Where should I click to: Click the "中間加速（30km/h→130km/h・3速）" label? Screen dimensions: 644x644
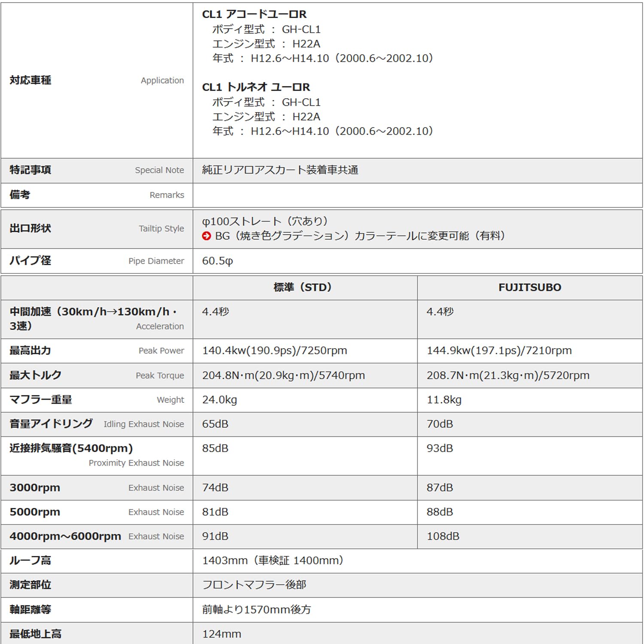point(94,319)
